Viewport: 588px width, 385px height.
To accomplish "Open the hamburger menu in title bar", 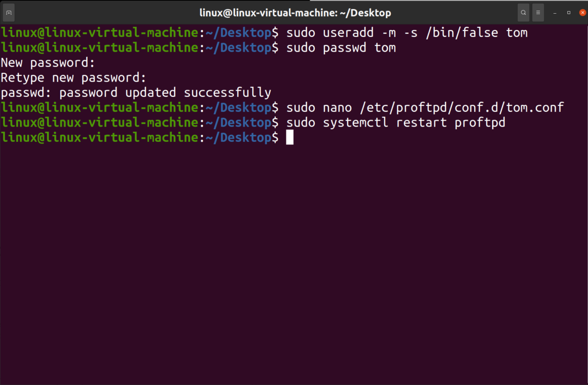I will point(538,13).
